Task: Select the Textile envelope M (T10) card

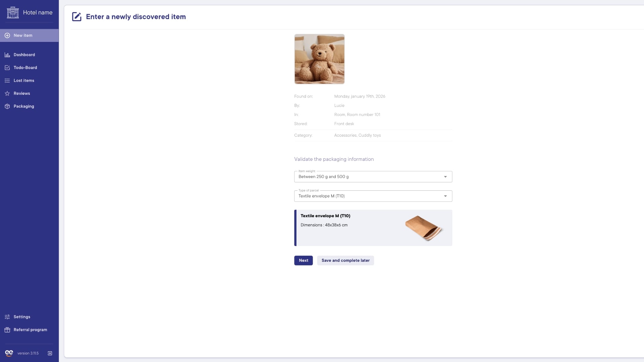Action: point(373,228)
